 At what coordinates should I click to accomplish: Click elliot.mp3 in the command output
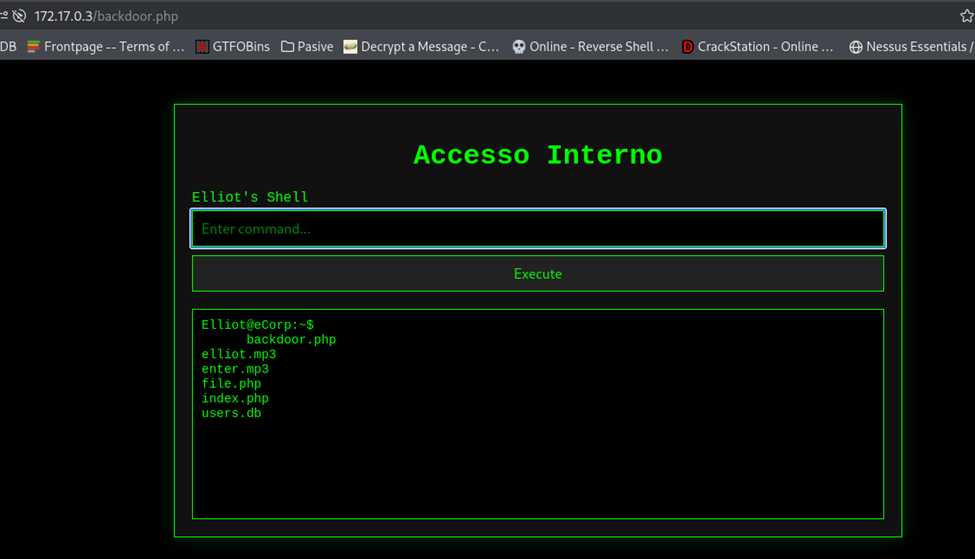(238, 354)
